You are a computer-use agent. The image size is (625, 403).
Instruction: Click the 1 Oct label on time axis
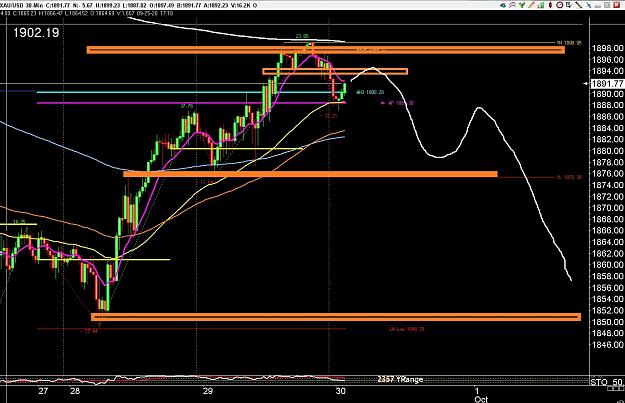pos(481,395)
